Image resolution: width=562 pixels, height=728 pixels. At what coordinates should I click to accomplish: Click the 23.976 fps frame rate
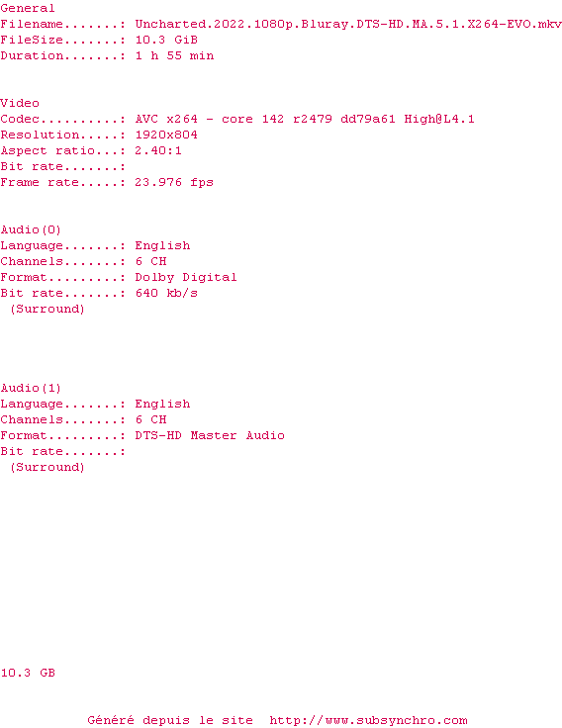click(174, 182)
